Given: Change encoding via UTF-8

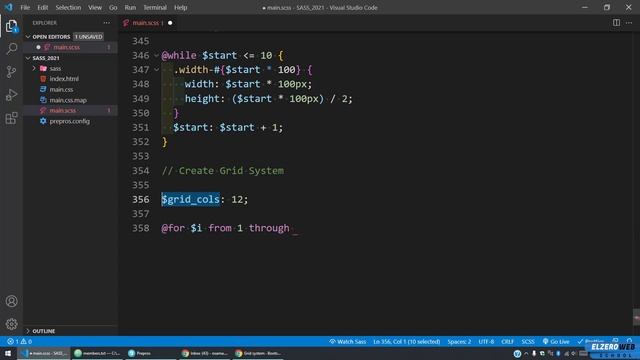Looking at the screenshot, I should 486,342.
